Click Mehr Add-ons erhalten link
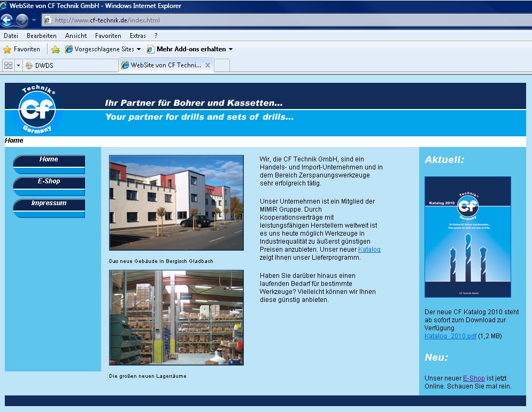The width and height of the screenshot is (532, 412). pyautogui.click(x=191, y=49)
